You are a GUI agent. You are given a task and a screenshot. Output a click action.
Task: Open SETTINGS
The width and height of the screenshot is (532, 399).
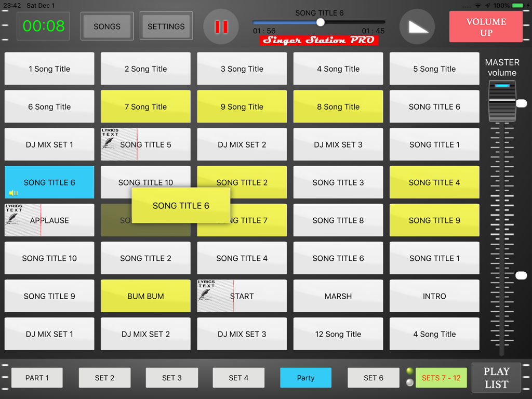tap(166, 25)
